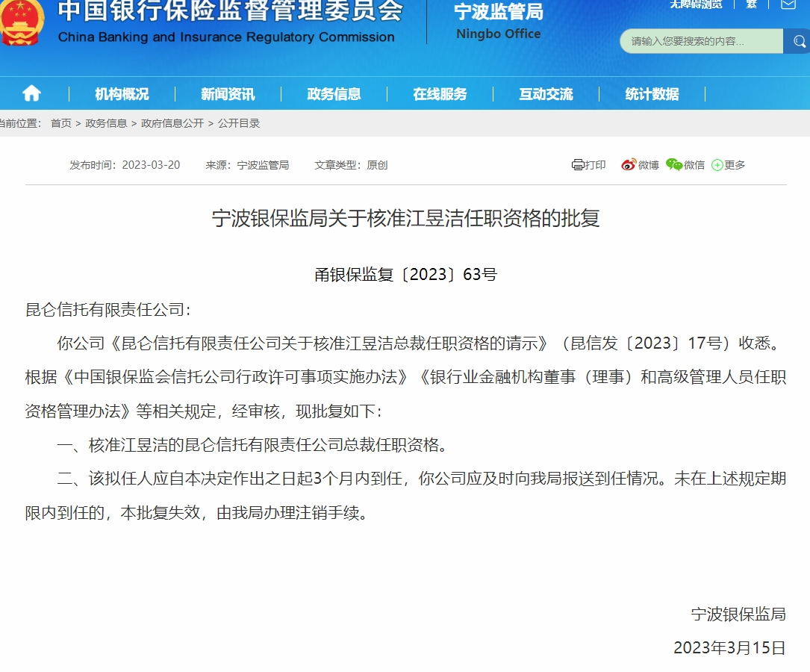Click the 无障碍浏览 link
810x672 pixels.
point(696,4)
